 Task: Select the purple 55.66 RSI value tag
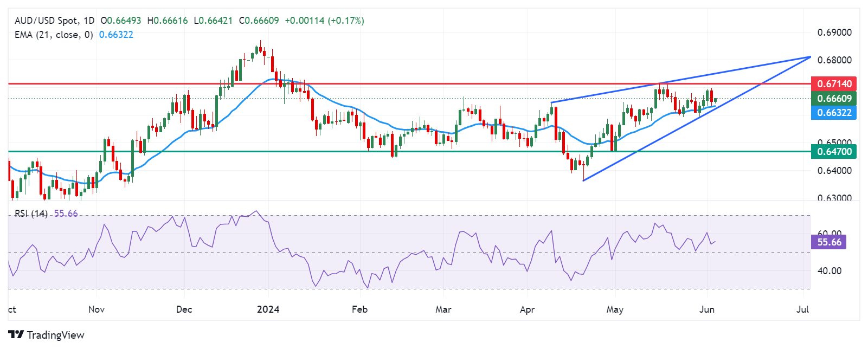[829, 242]
